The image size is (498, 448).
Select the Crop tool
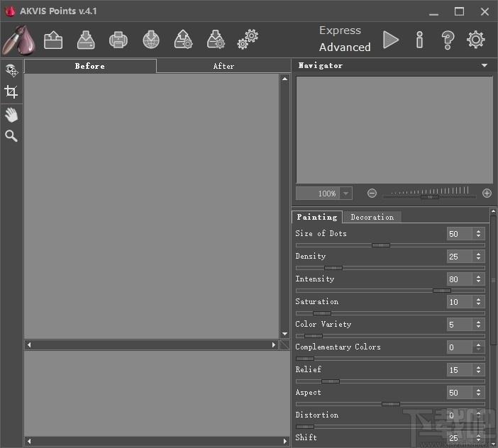point(11,92)
